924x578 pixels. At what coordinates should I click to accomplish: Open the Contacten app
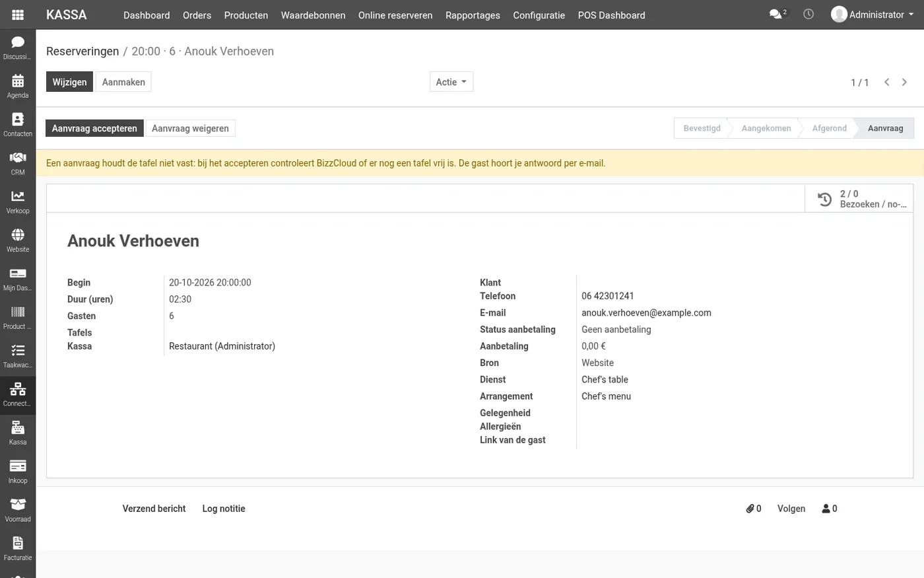(x=18, y=125)
